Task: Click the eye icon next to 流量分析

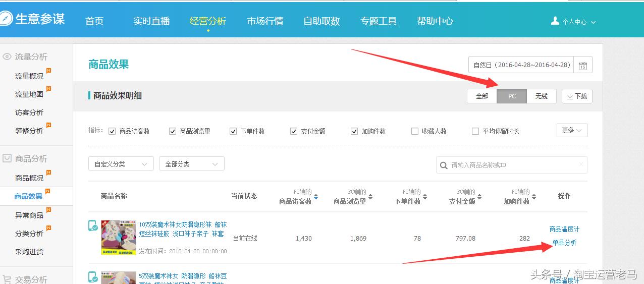Action: click(7, 57)
